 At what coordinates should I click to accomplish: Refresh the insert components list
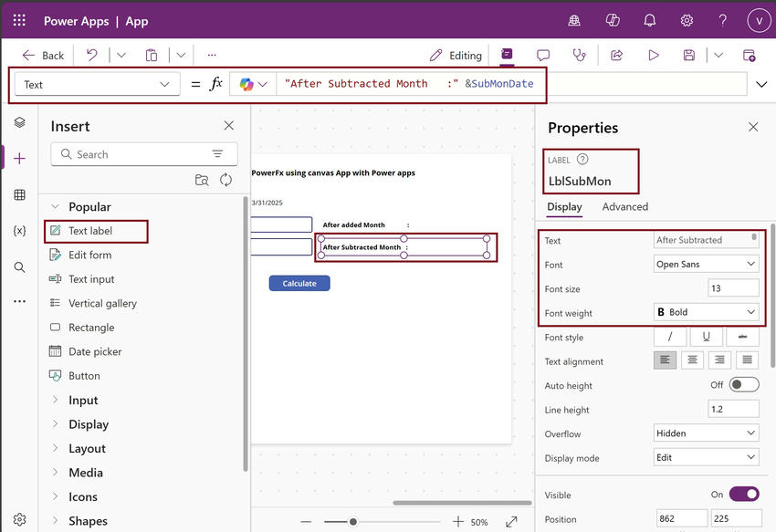click(225, 180)
